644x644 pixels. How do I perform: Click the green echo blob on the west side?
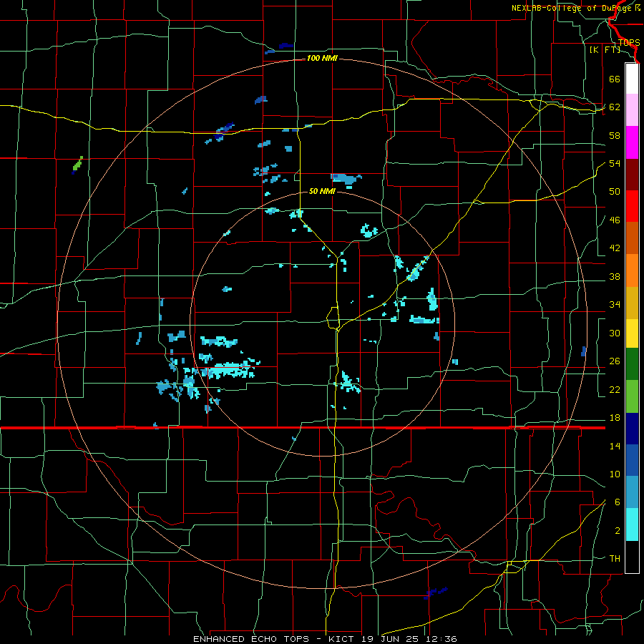(77, 164)
